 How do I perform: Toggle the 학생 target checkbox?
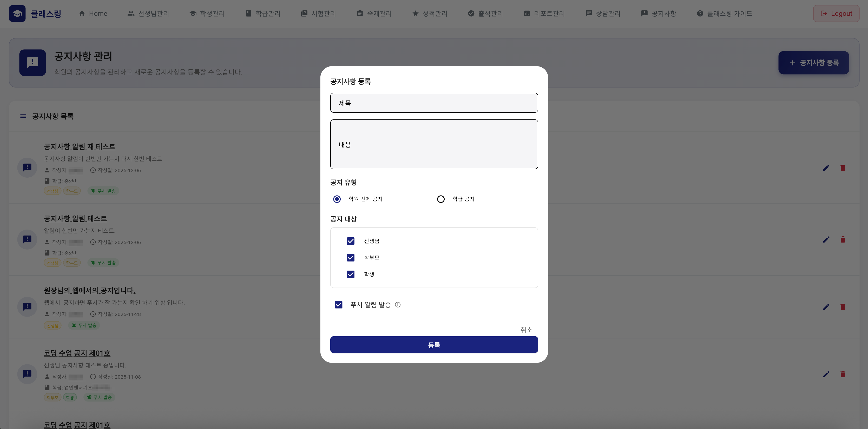pos(350,274)
